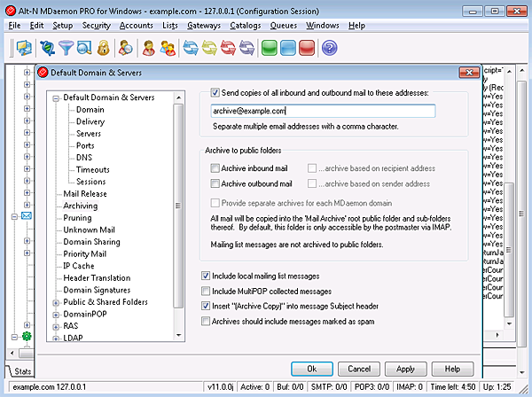
Task: Click the single user account icon
Action: tap(149, 48)
